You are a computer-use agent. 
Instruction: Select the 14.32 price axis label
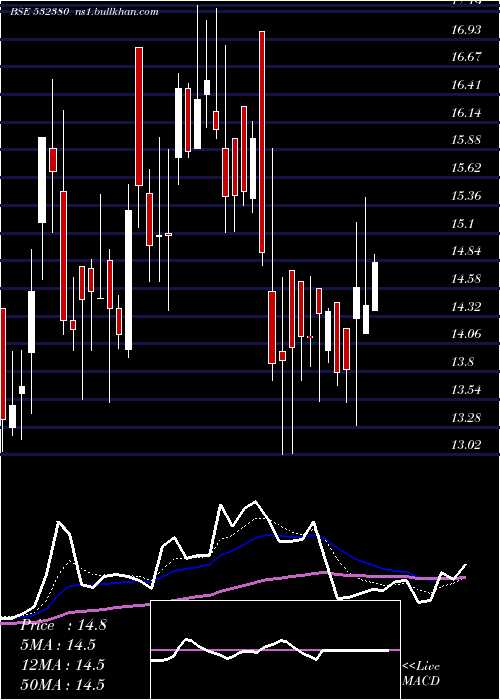(466, 307)
